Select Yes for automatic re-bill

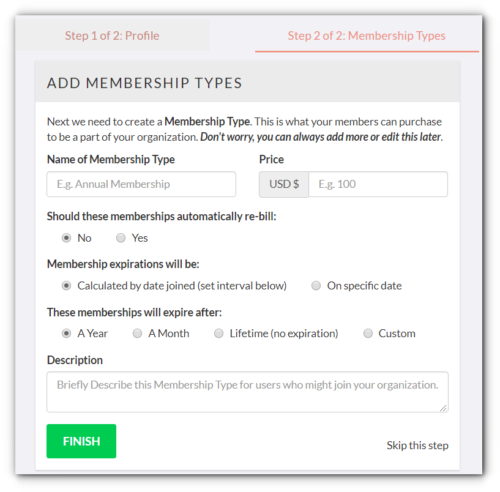tap(121, 238)
